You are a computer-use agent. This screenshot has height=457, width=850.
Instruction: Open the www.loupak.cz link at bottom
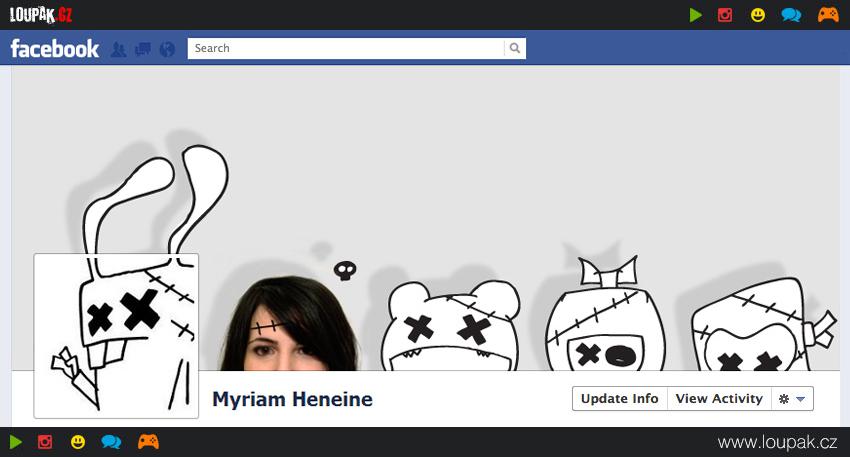pyautogui.click(x=777, y=442)
